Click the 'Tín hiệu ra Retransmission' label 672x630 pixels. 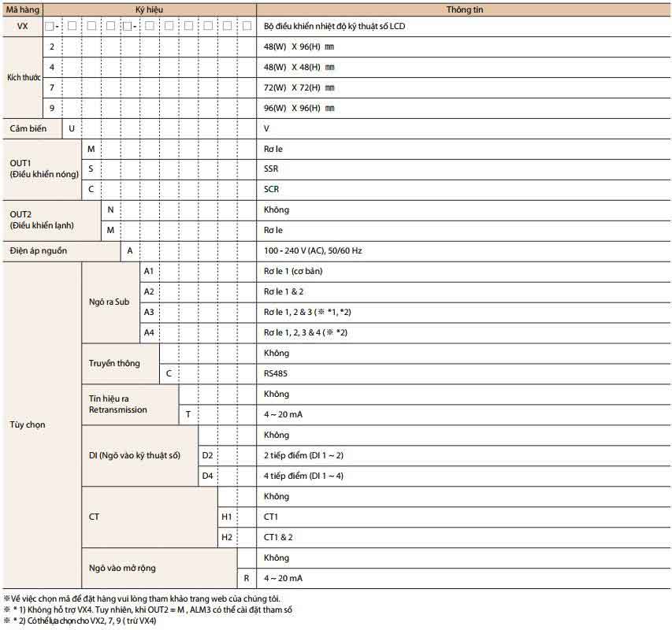118,404
